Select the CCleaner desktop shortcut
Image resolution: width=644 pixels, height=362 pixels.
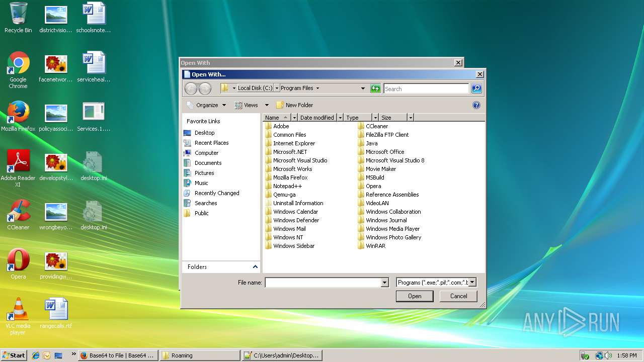coord(18,215)
